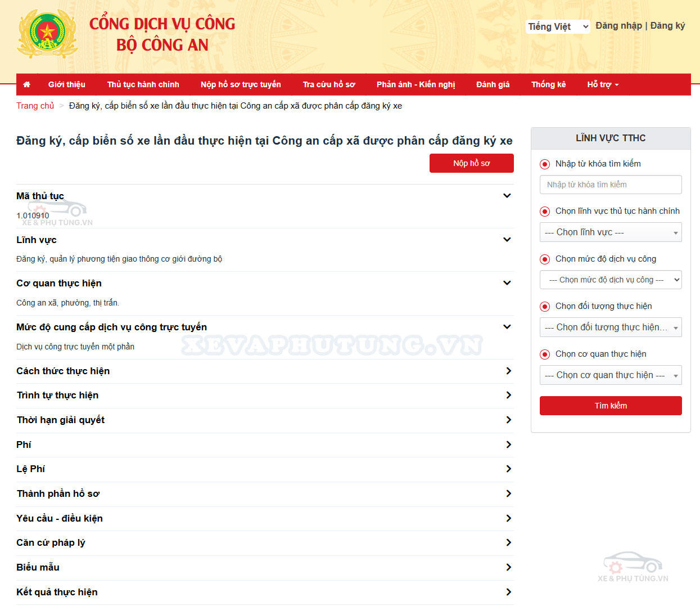
Task: Expand the Trình tự thực hiện section
Action: pyautogui.click(x=265, y=396)
